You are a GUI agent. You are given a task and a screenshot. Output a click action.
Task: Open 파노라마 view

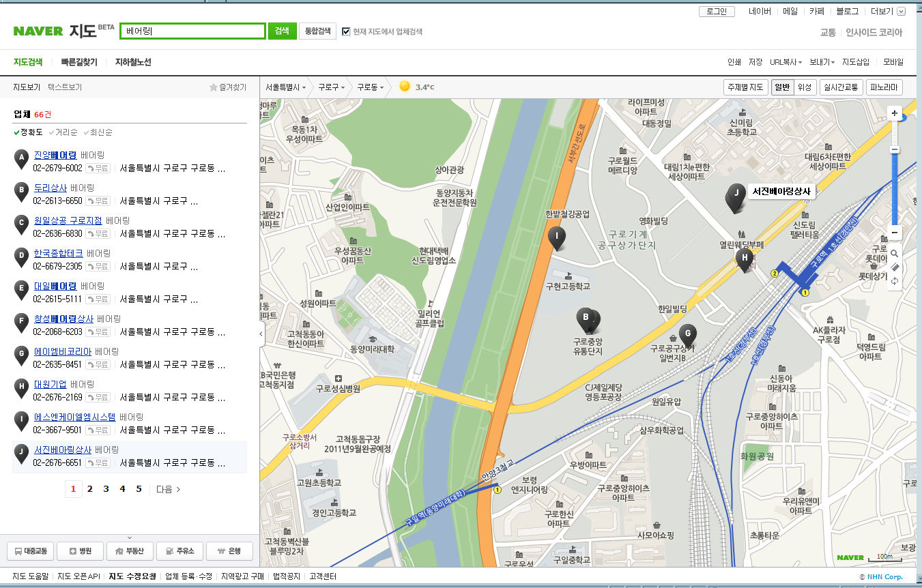click(x=884, y=87)
